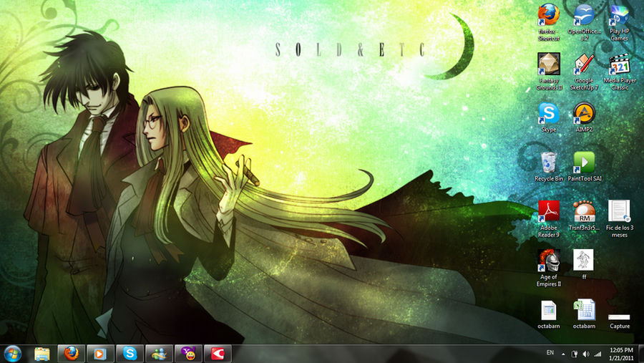
Task: Select the 'Fic de los 3 meses' document
Action: click(620, 219)
